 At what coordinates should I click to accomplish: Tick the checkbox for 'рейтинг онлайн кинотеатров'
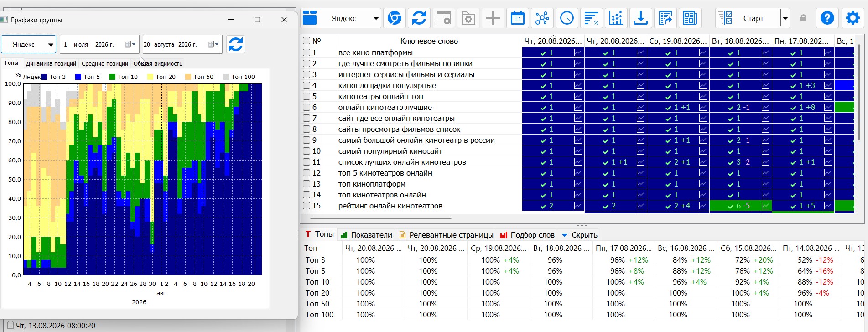(307, 206)
